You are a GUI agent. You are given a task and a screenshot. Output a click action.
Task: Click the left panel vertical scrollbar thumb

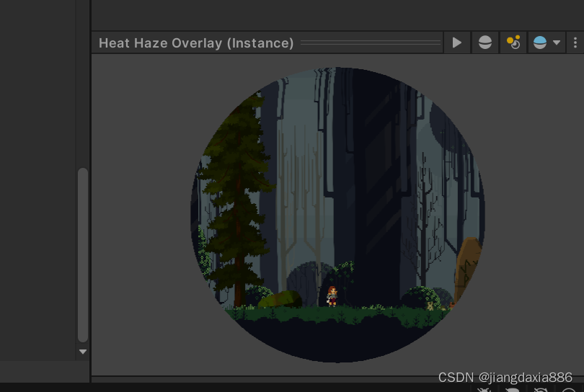(83, 255)
